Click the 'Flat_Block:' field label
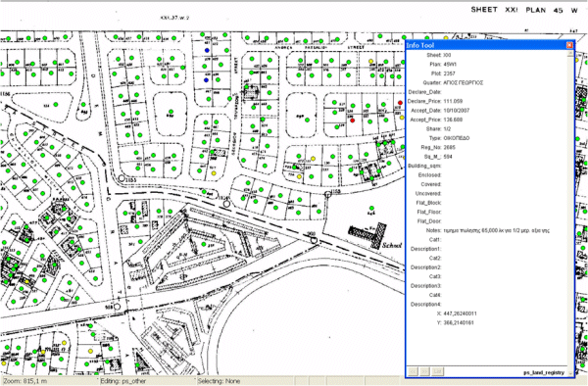588x386 pixels. (x=428, y=203)
